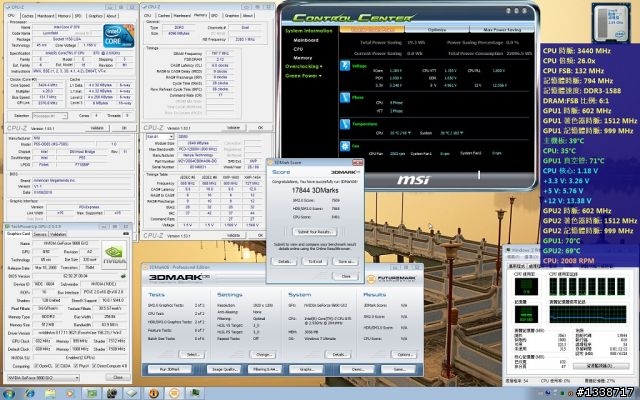The width and height of the screenshot is (640, 400).
Task: Switch to Sensors tab in GPU-Z
Action: 40,234
